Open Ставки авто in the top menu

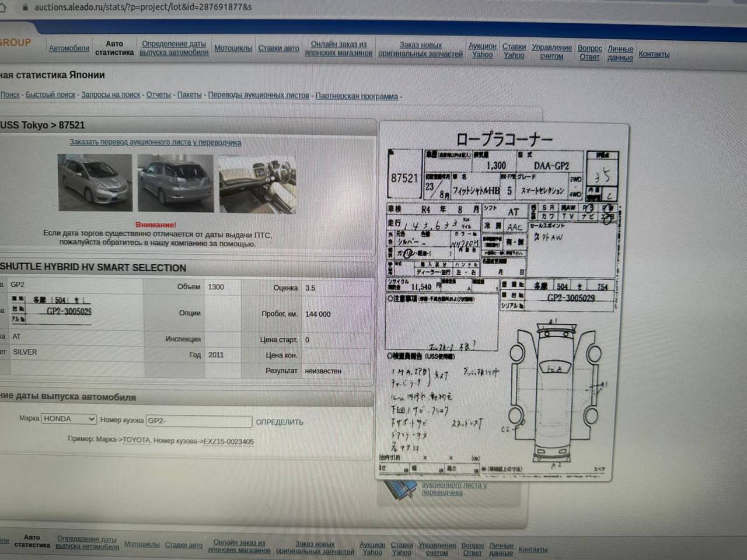point(278,48)
